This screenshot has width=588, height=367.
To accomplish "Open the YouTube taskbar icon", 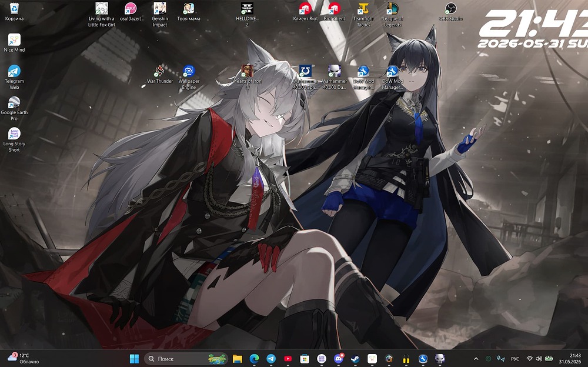I will [x=288, y=359].
